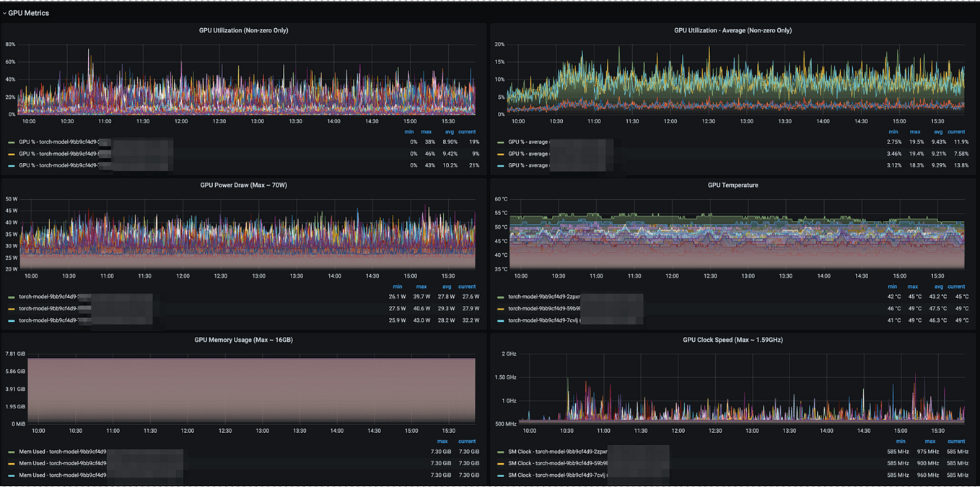Viewport: 980px width, 487px height.
Task: Open the GPU Memory Usage panel title menu
Action: click(243, 340)
